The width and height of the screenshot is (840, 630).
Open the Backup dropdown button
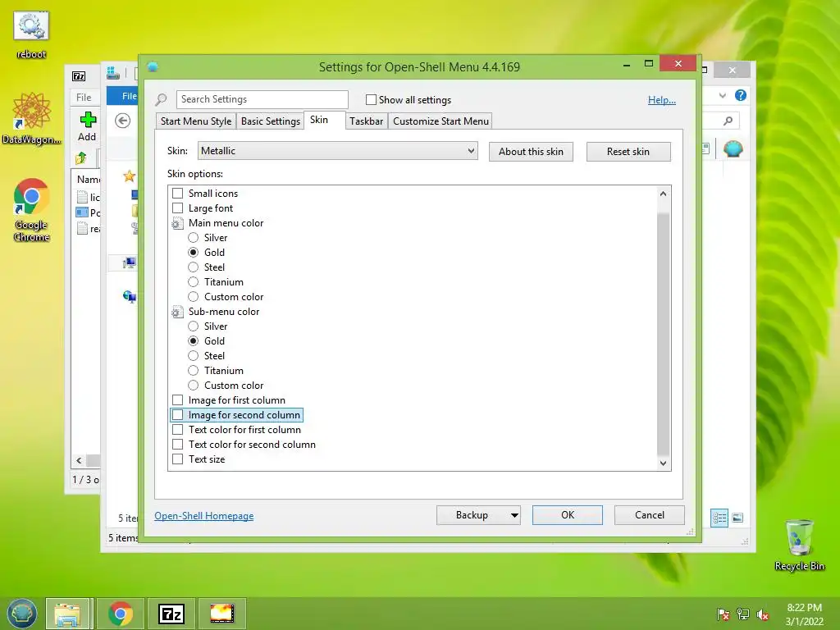pyautogui.click(x=514, y=515)
